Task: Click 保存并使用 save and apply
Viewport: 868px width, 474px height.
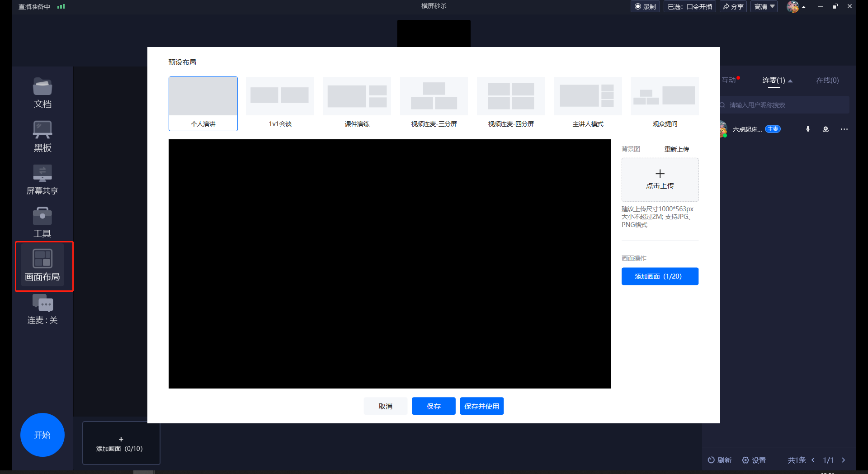Action: coord(482,406)
